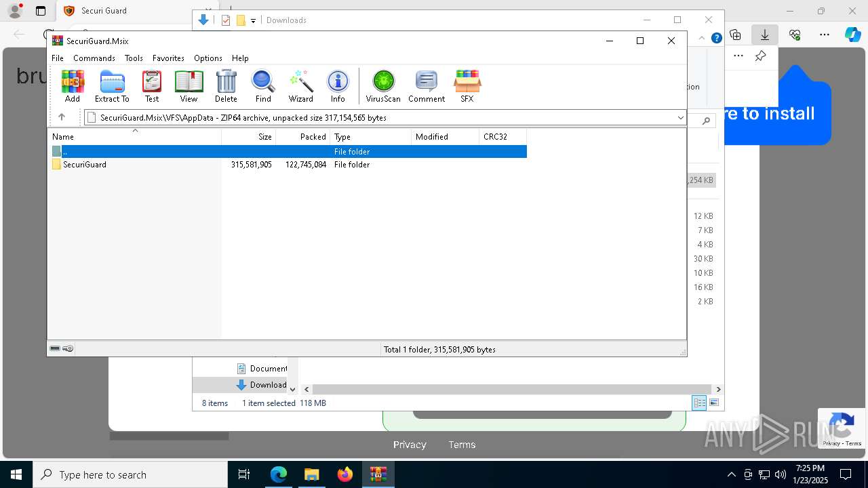Click the packed size 122,745,084 cell

(306, 165)
